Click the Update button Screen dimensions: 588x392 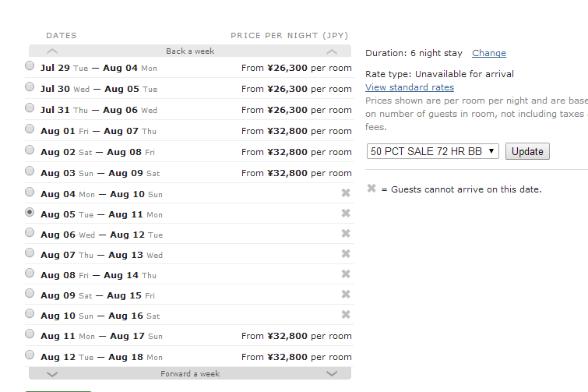click(x=527, y=151)
